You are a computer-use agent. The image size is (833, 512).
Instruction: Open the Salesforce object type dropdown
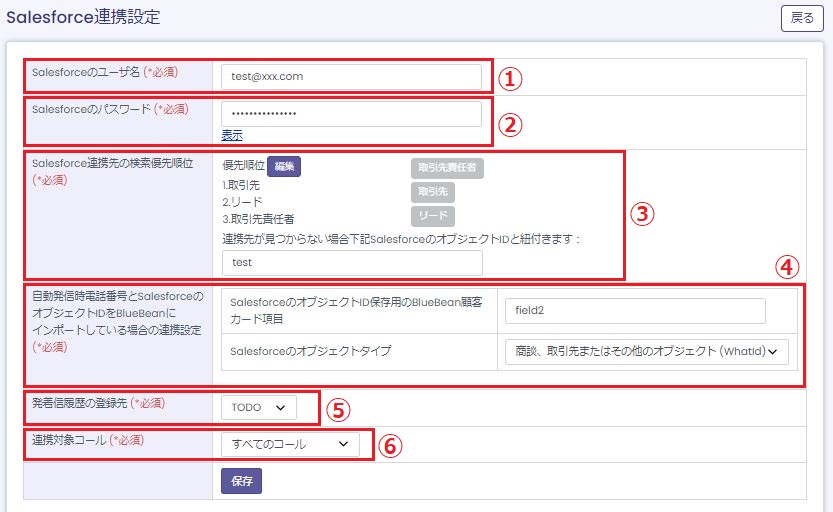coord(647,351)
